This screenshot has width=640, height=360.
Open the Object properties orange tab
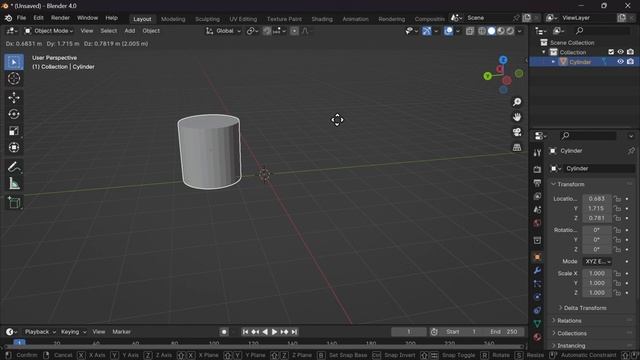click(537, 257)
